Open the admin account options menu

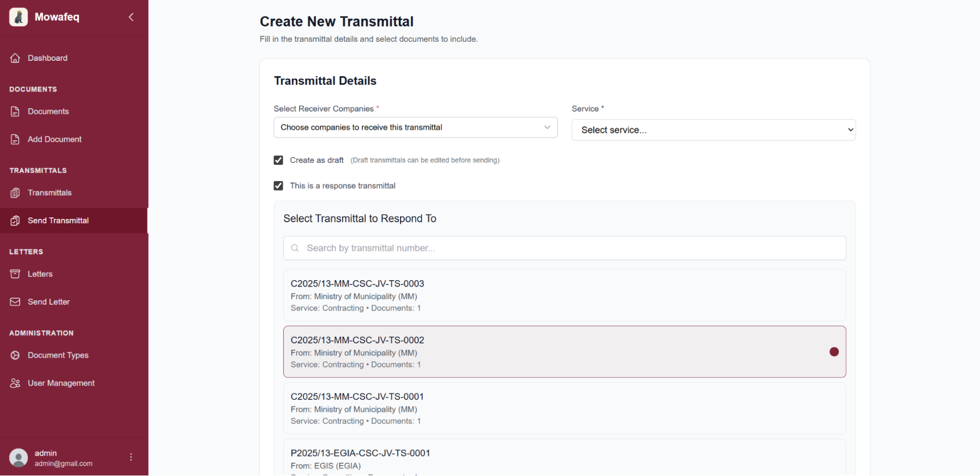point(131,457)
